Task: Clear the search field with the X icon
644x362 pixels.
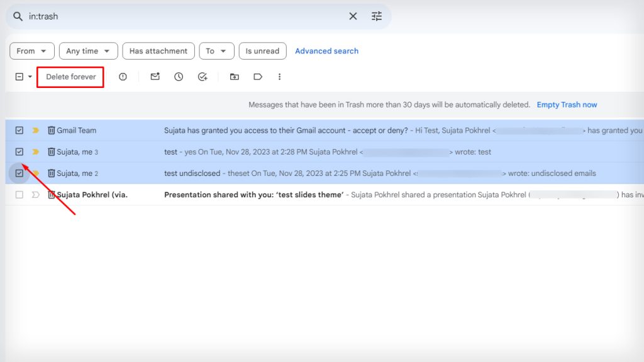Action: point(353,16)
